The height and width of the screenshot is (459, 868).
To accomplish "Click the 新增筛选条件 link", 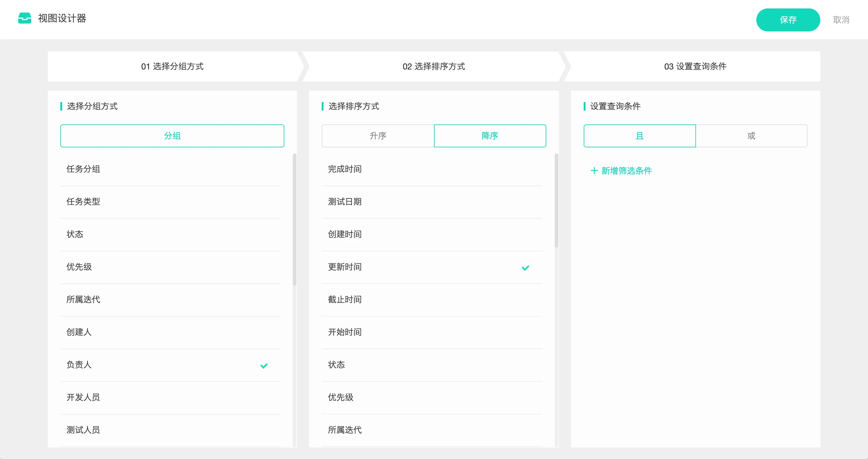I will point(626,171).
